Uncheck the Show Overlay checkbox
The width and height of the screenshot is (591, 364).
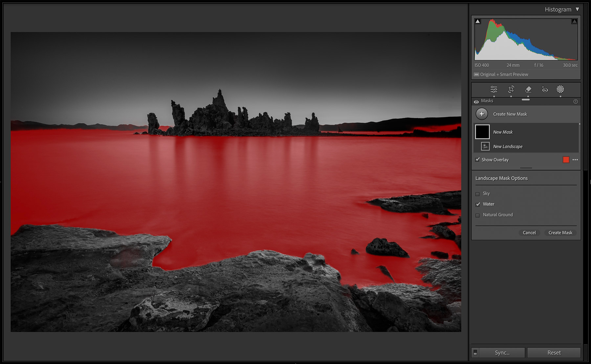[477, 160]
